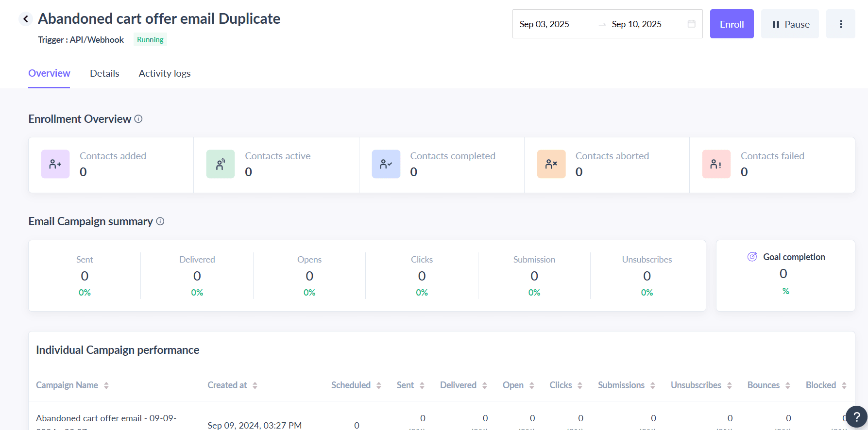Image resolution: width=868 pixels, height=430 pixels.
Task: Click the Unsubscribes summary stat
Action: point(647,276)
